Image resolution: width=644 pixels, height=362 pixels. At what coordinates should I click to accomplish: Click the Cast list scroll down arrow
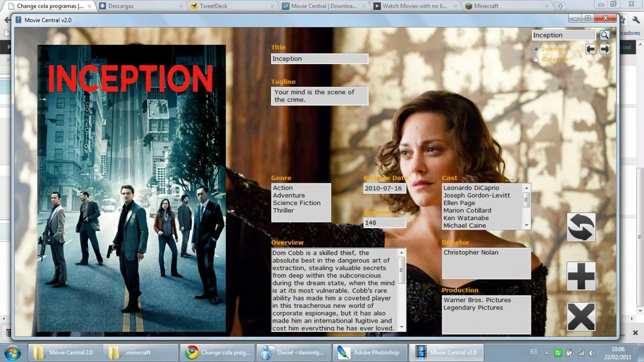(x=526, y=225)
